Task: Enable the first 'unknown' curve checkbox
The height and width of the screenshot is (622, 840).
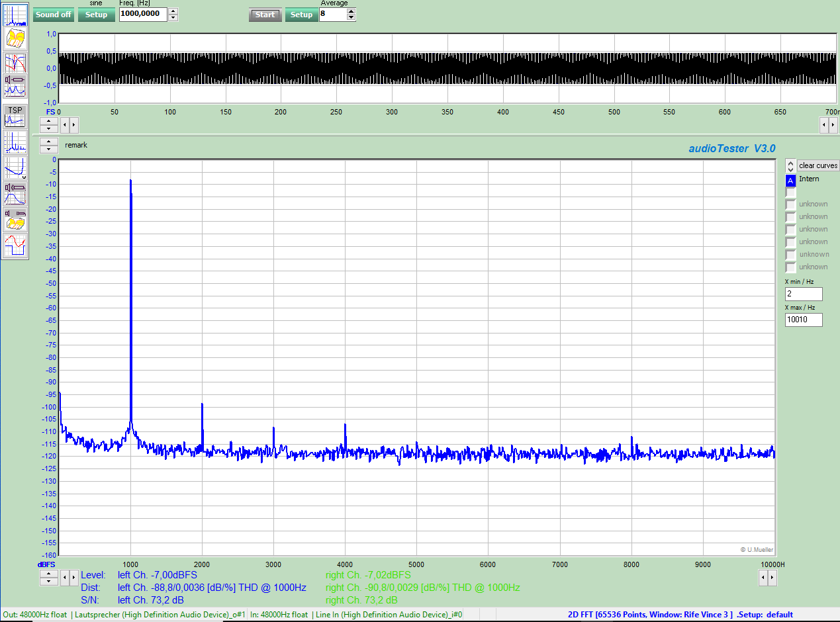Action: (x=790, y=204)
